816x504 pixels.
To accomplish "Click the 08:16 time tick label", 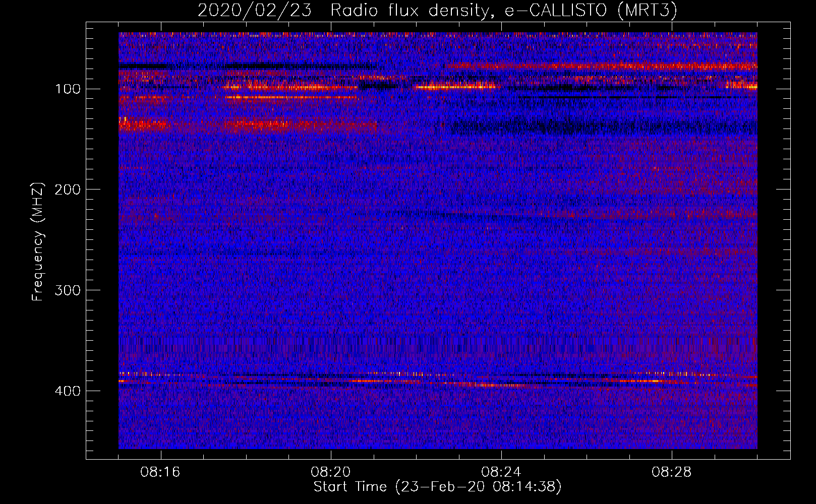I will [x=160, y=472].
